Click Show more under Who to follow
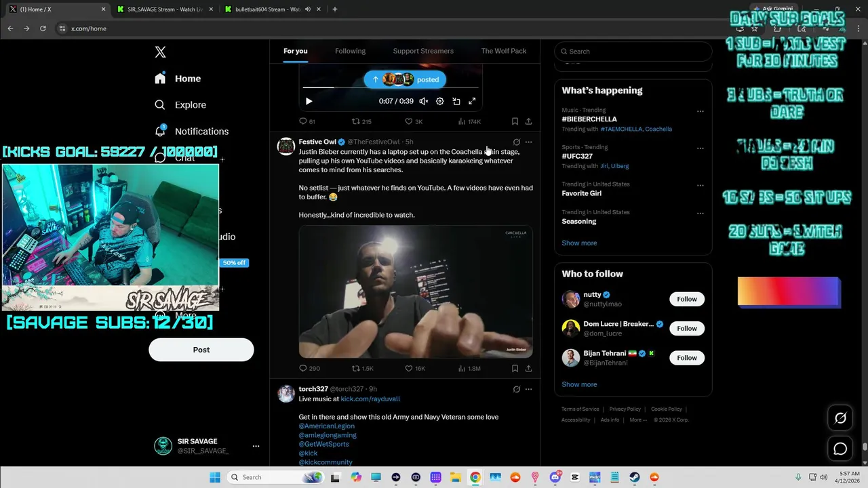Viewport: 868px width, 488px height. pos(579,384)
